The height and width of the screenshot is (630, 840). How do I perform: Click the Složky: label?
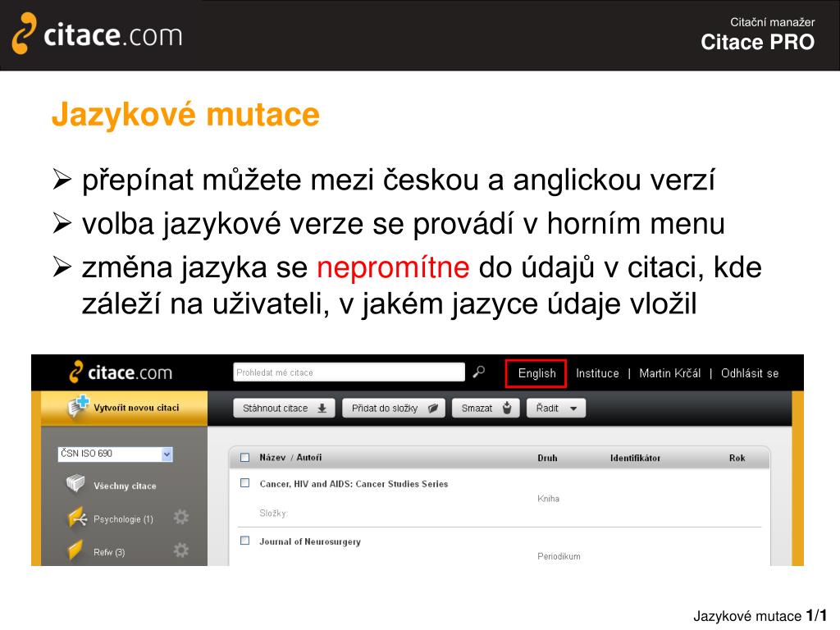pos(273,514)
